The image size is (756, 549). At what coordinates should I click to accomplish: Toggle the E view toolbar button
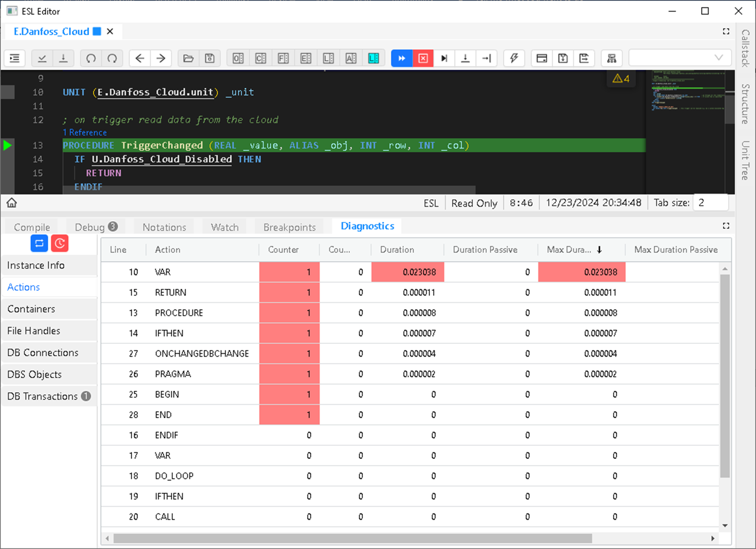tap(306, 58)
